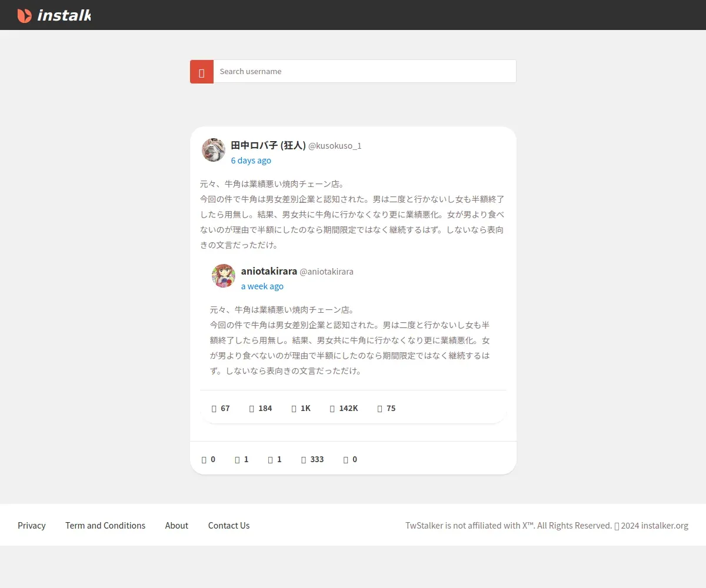The width and height of the screenshot is (706, 588).
Task: Focus the Search username field
Action: point(365,72)
